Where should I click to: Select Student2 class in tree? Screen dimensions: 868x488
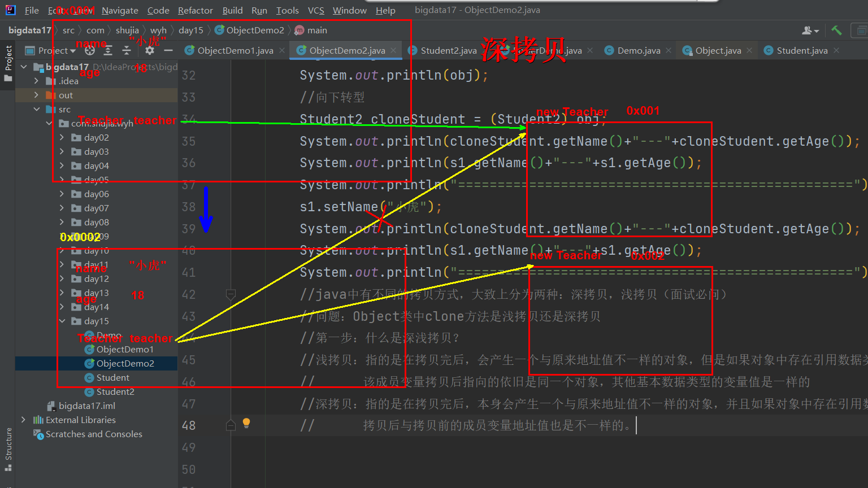[x=115, y=391]
